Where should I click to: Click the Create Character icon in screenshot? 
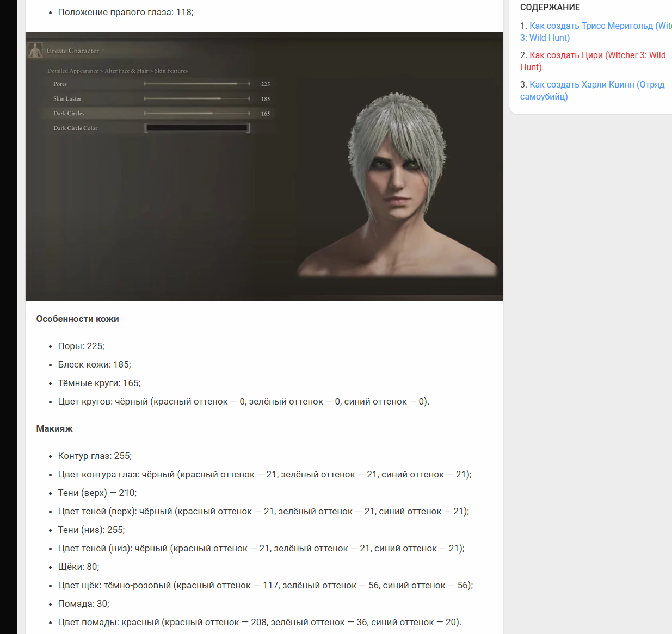pos(35,51)
